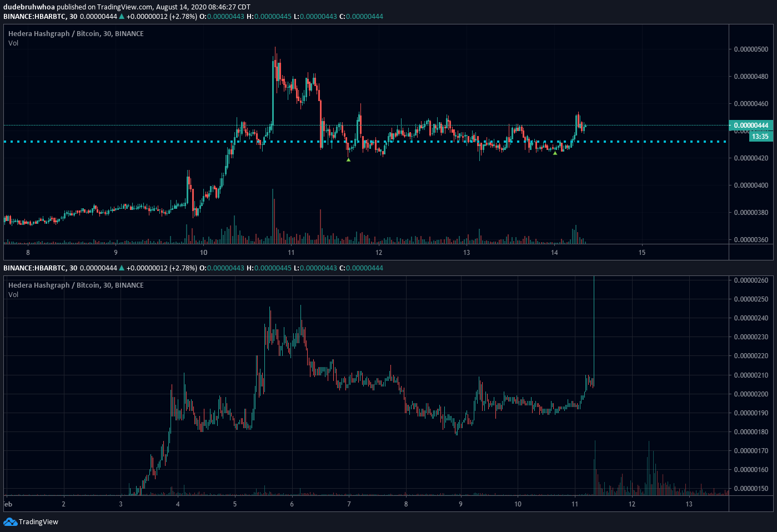Viewport: 777px width, 532px height.
Task: Click the 0.00000480 price axis label
Action: (x=751, y=77)
